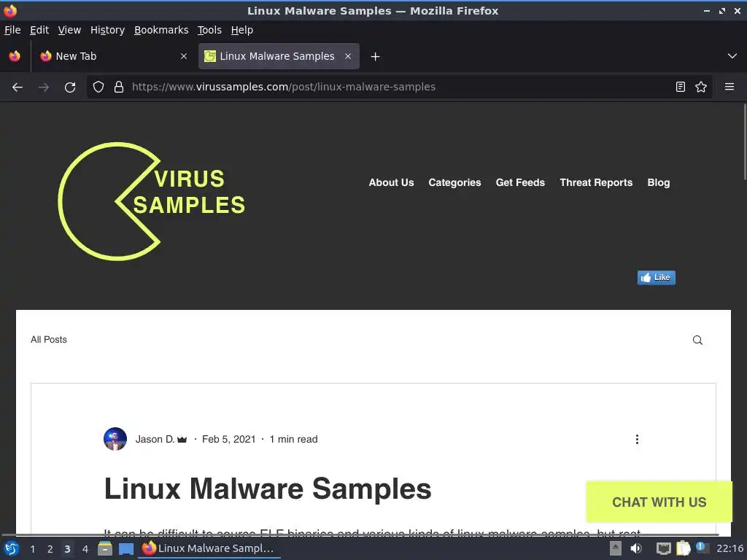747x560 pixels.
Task: Click the Facebook Like button
Action: [x=656, y=278]
